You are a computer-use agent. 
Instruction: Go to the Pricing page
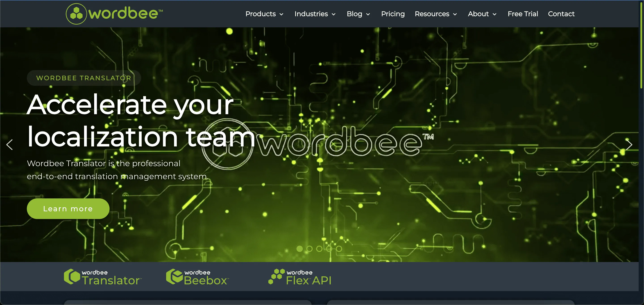point(393,14)
